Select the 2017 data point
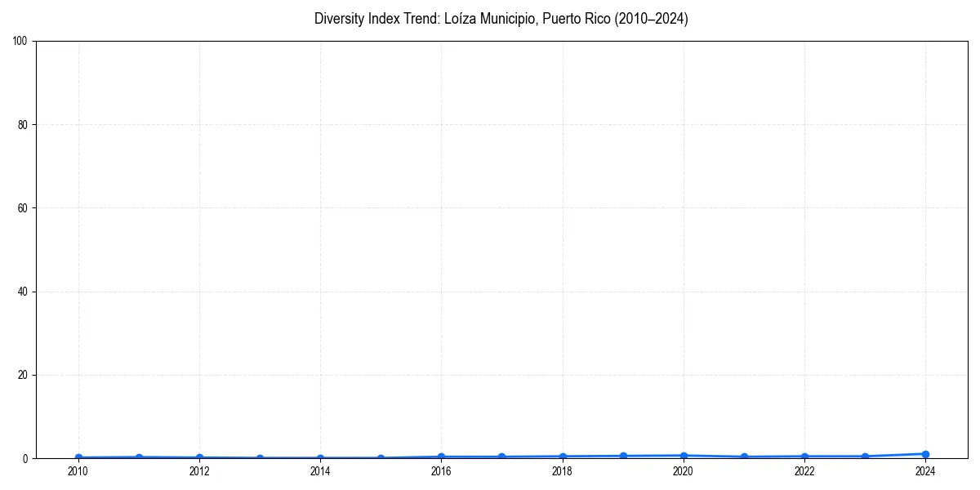 click(x=501, y=456)
